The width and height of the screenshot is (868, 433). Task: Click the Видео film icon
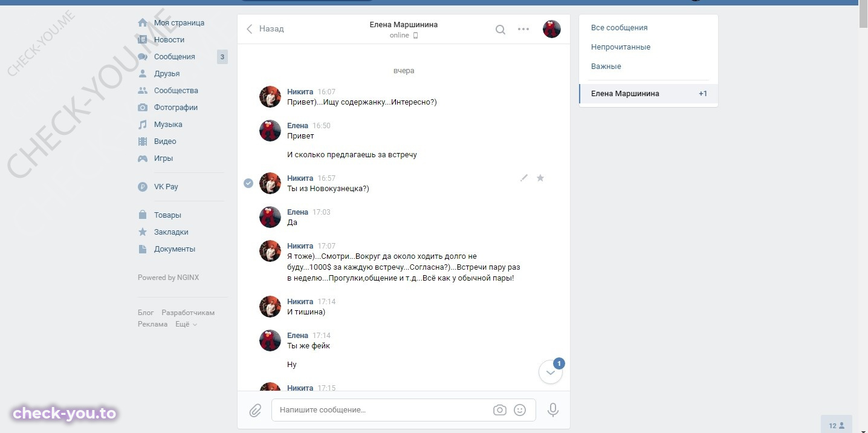coord(143,142)
